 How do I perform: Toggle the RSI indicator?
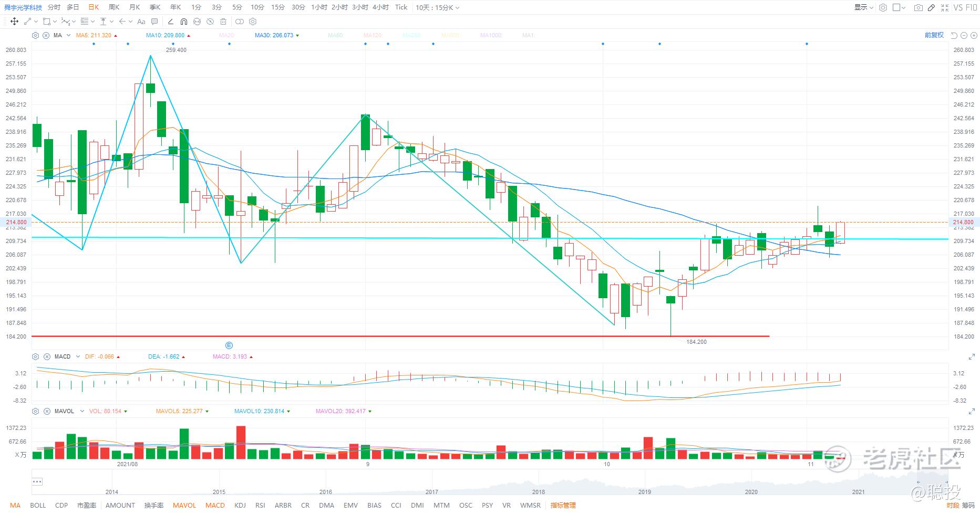(260, 506)
